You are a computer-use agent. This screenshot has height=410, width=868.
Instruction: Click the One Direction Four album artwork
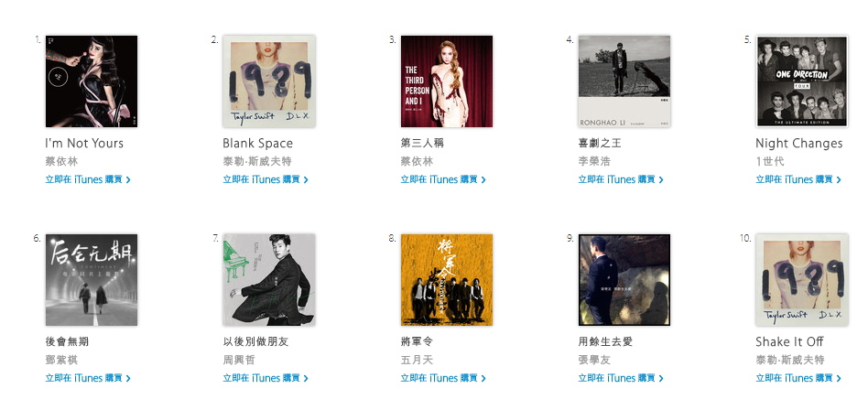coord(802,81)
